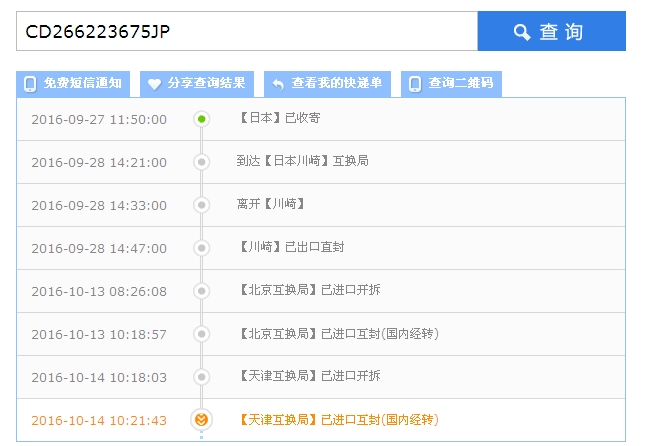The image size is (646, 446).
Task: Click the back-arrow icon beside 查看我的快递单
Action: click(279, 84)
